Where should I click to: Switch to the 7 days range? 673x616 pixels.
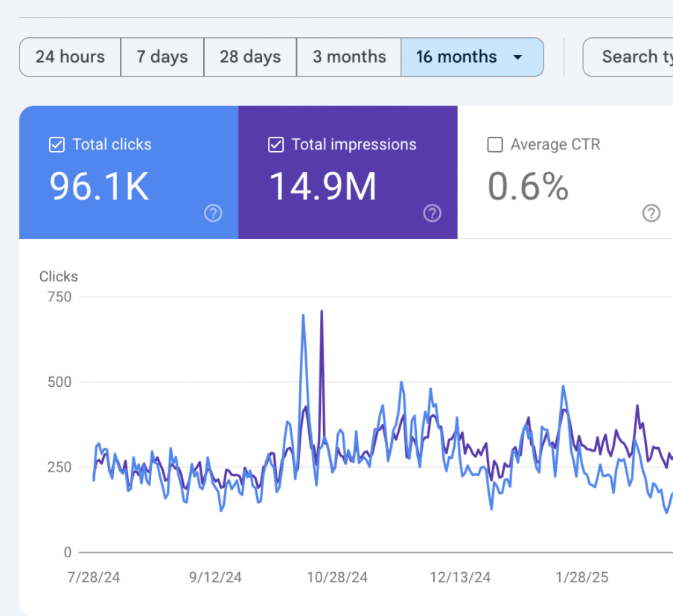[x=162, y=57]
